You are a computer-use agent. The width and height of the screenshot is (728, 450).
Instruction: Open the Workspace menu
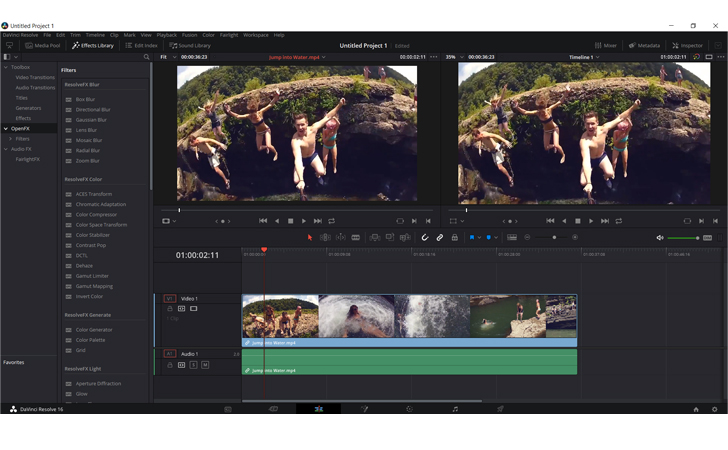point(255,35)
